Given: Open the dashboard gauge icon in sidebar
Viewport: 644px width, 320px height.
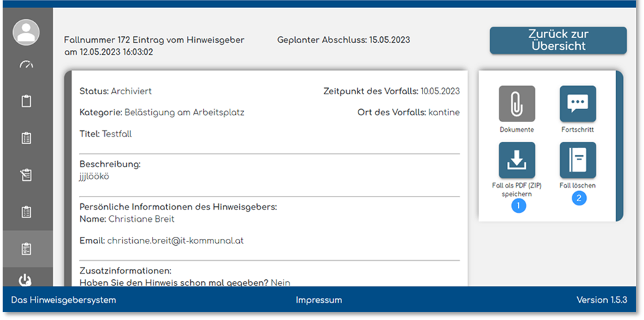Looking at the screenshot, I should tap(26, 65).
